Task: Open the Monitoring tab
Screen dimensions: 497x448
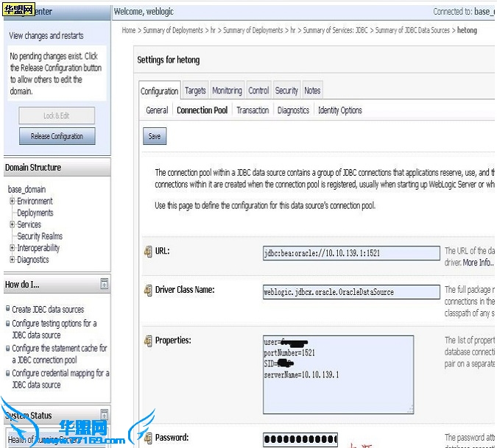Action: [x=227, y=90]
